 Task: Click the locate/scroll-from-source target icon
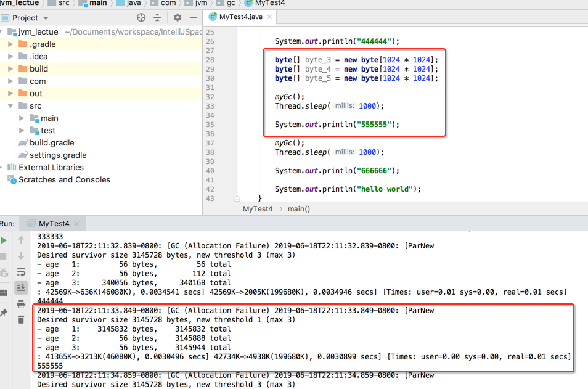(141, 18)
